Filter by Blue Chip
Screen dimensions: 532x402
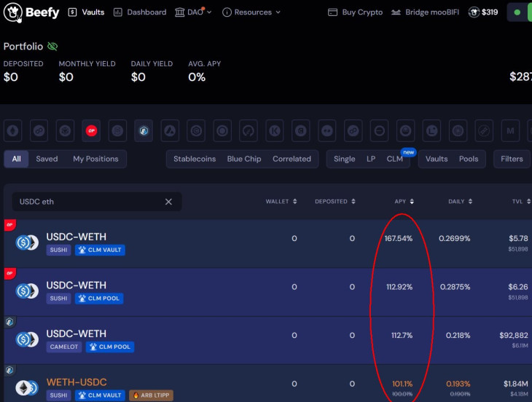tap(244, 159)
